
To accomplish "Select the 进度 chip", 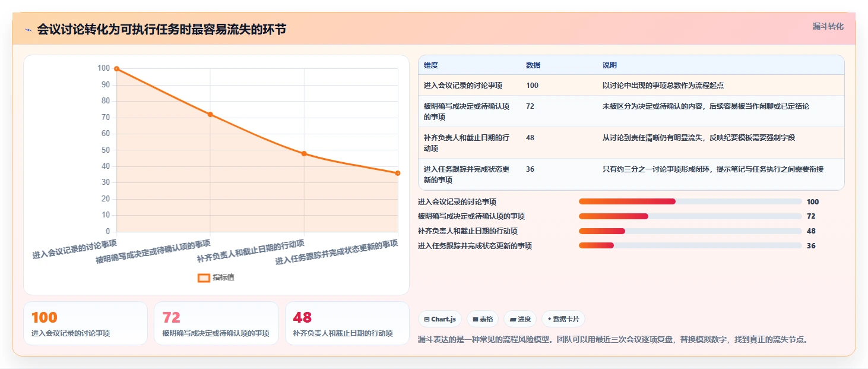I will point(520,319).
